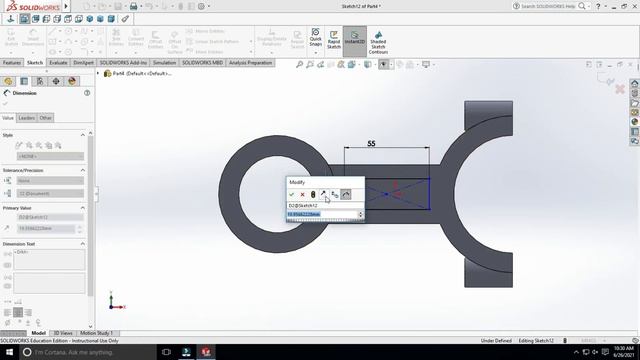Screen dimensions: 640x360
Task: Open View Settings monitor icon
Action: [x=426, y=64]
